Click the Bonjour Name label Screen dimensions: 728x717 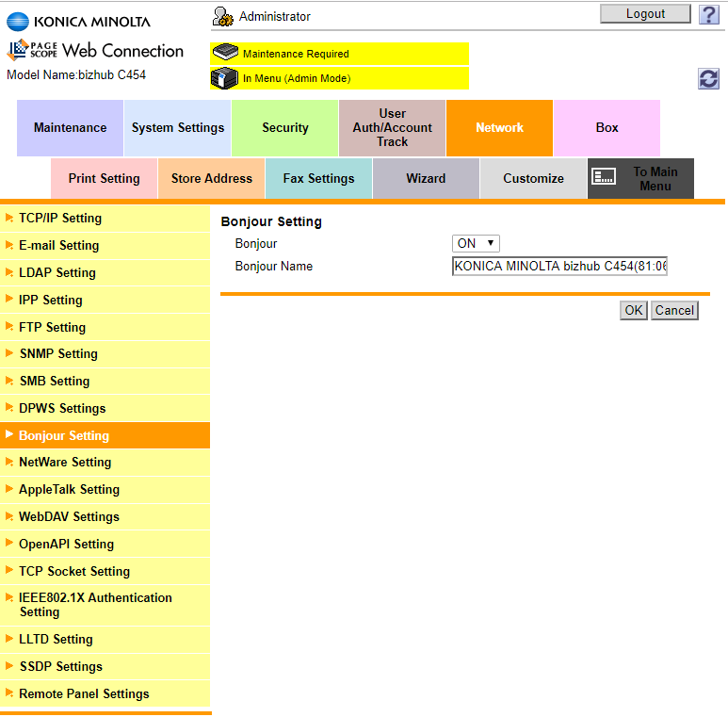[x=274, y=266]
